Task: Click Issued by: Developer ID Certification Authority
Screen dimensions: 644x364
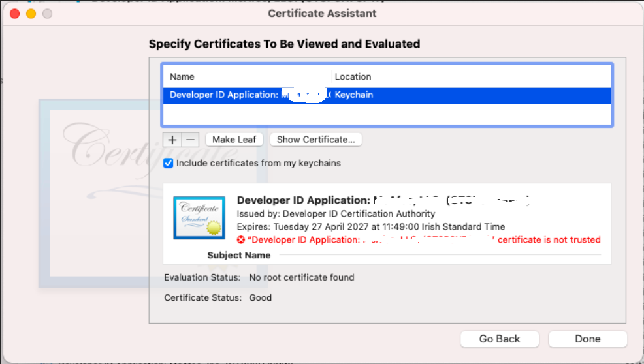Action: tap(336, 214)
